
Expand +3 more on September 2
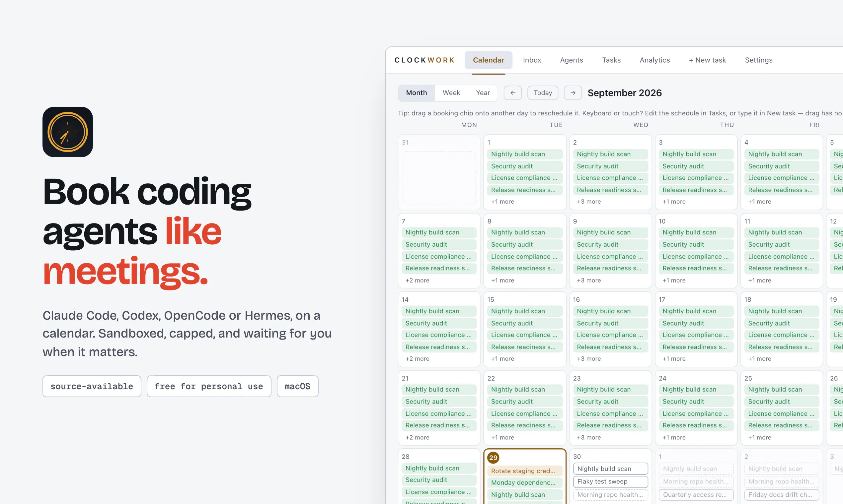tap(589, 202)
